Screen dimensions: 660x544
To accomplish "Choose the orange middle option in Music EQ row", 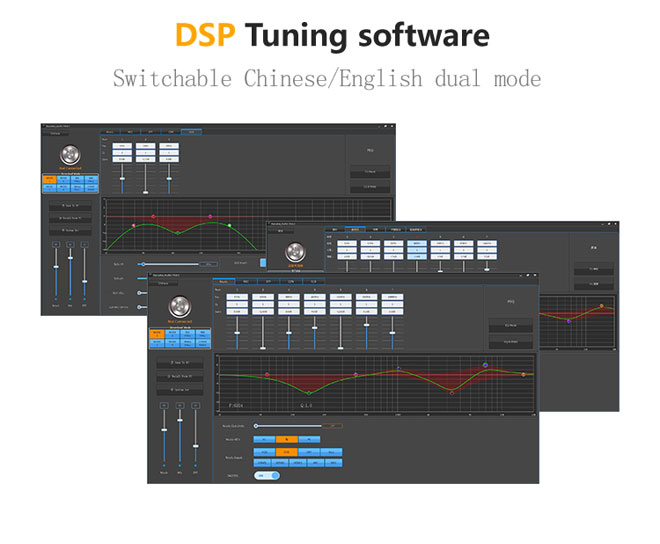I will pos(287,439).
